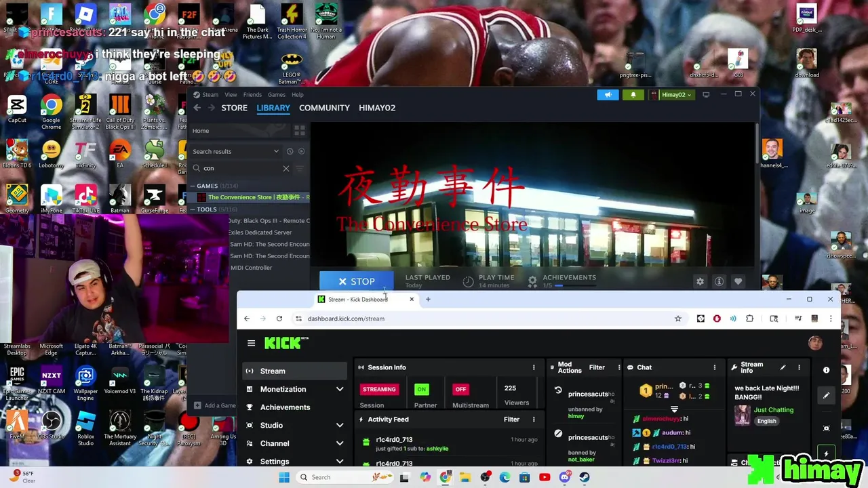The width and height of the screenshot is (868, 488).
Task: Open Steam from the taskbar
Action: coord(585,477)
